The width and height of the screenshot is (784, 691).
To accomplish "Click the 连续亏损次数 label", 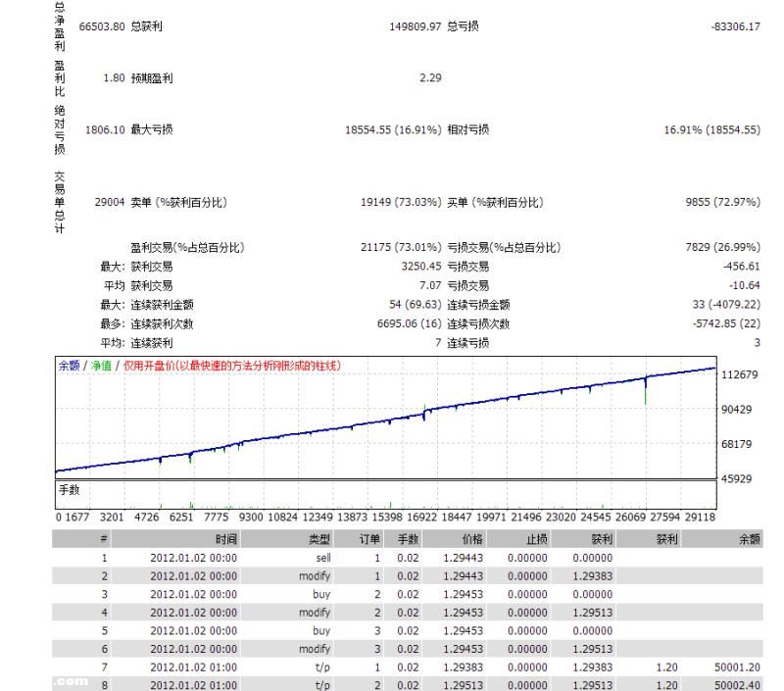I will pyautogui.click(x=479, y=324).
